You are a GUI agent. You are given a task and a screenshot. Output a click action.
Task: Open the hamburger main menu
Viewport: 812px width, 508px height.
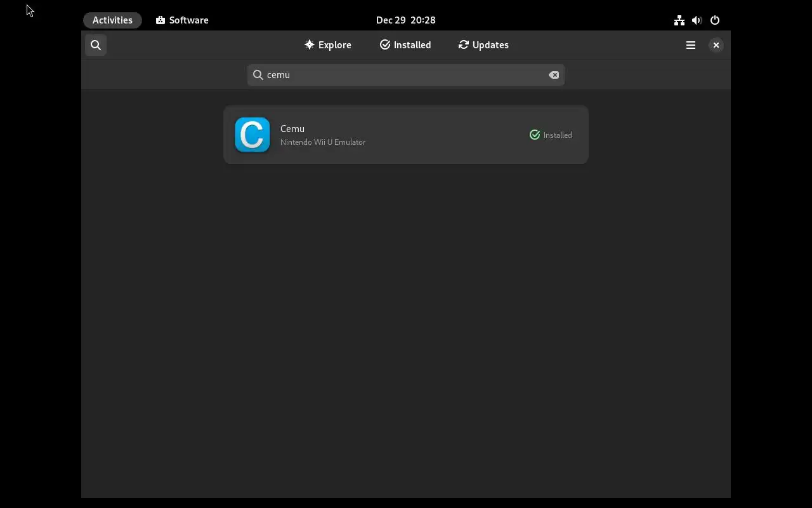(x=691, y=45)
